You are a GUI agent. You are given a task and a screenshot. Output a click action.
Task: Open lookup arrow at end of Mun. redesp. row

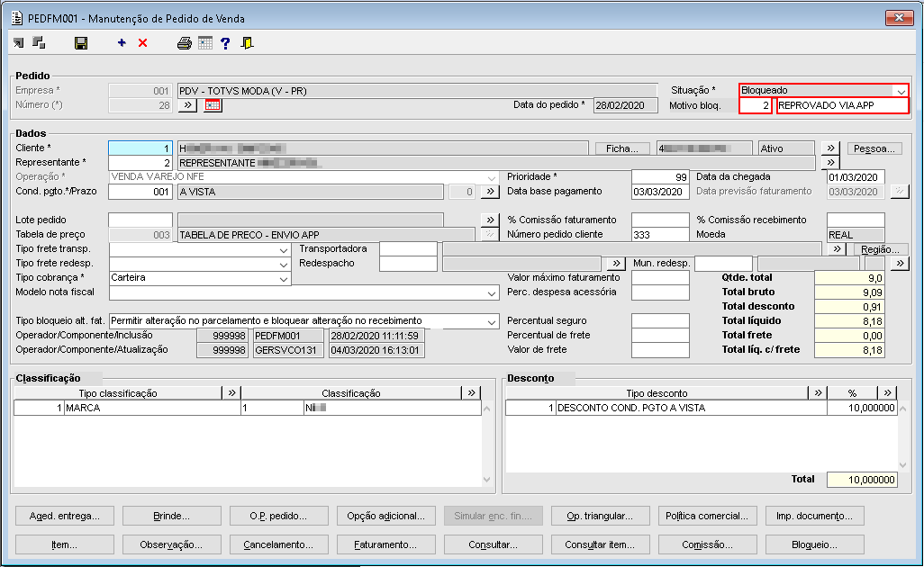tap(900, 263)
